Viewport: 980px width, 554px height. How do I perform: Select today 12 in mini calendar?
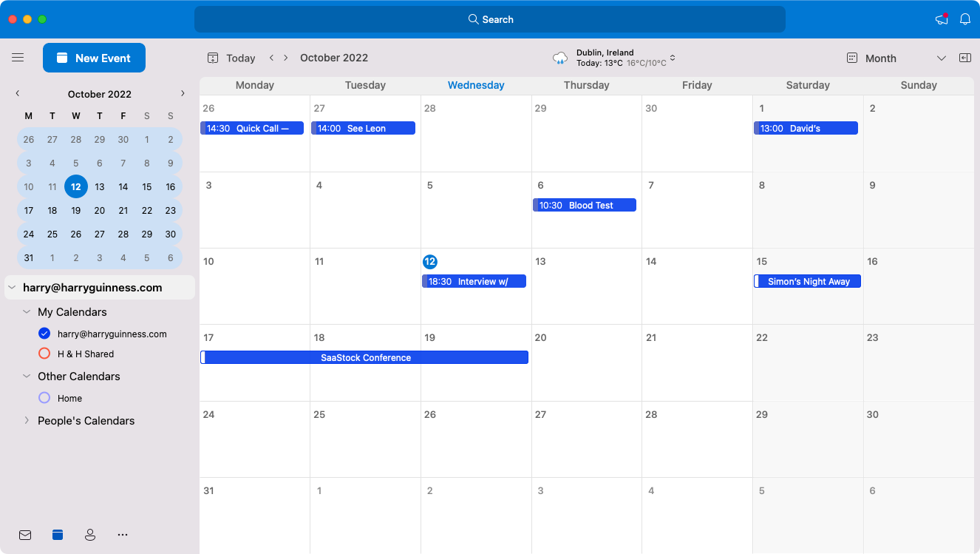point(76,187)
